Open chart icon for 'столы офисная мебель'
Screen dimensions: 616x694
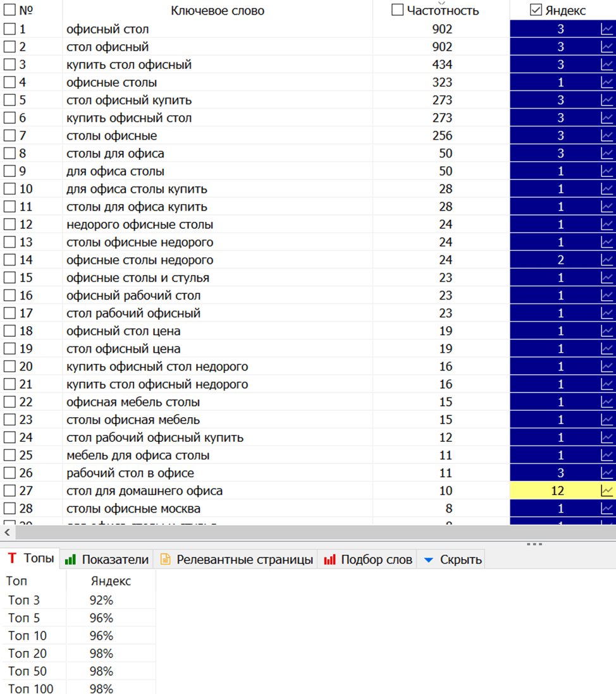click(x=607, y=420)
